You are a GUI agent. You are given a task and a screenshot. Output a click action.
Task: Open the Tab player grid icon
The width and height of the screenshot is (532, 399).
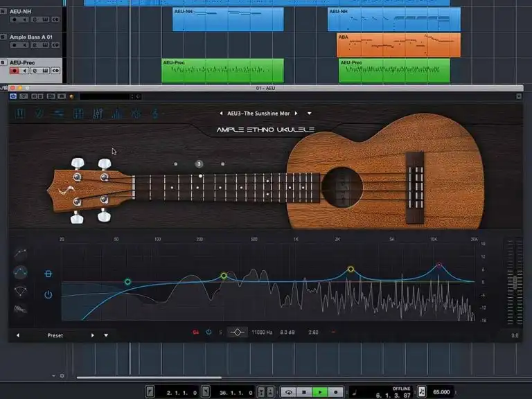pyautogui.click(x=78, y=114)
